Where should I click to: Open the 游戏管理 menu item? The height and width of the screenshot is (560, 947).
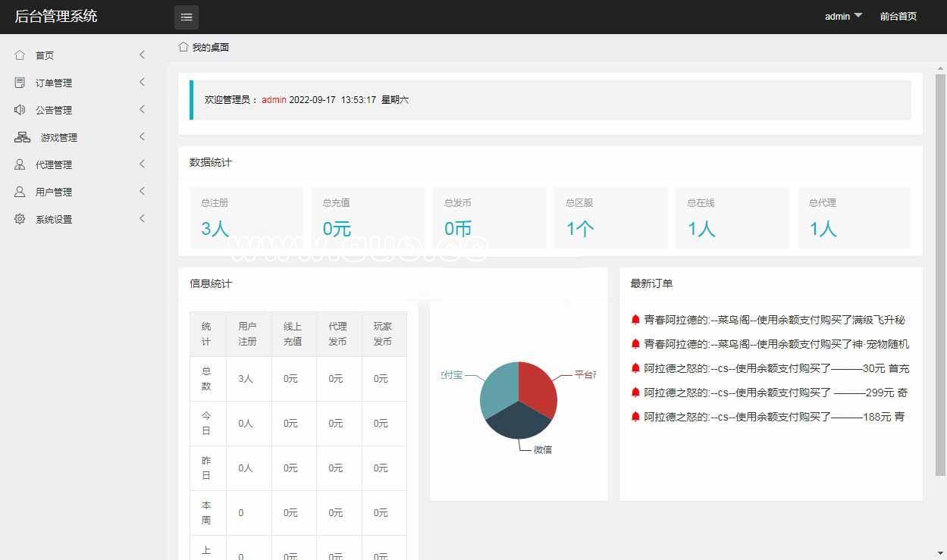59,137
